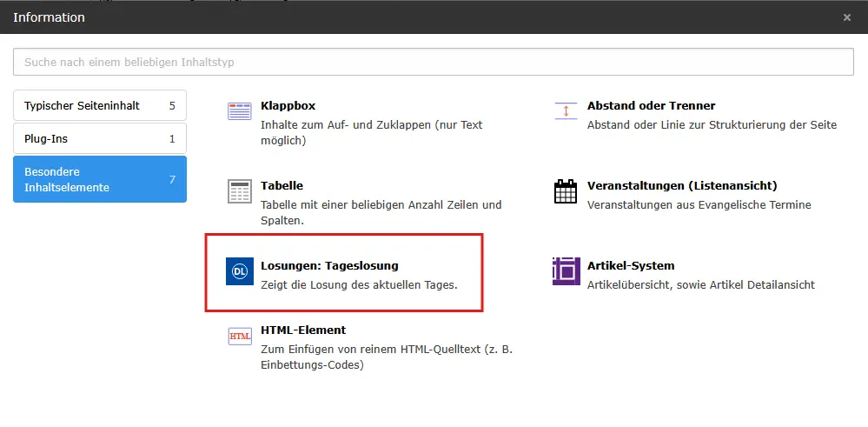Open the Typischer Seiteninhalt tab
This screenshot has width=868, height=427.
pos(100,105)
